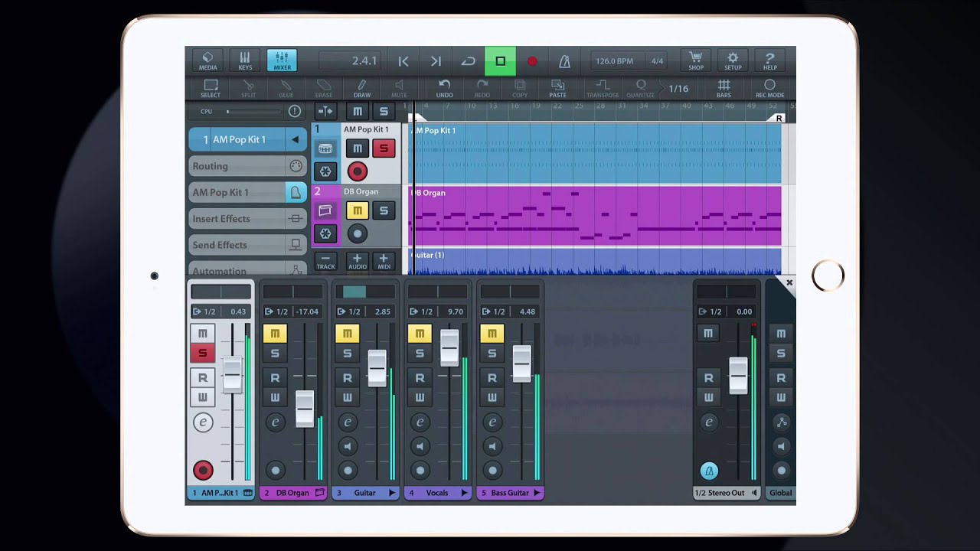This screenshot has width=980, height=551.
Task: Click the AM Pop Kit 1 channel volume fader
Action: click(x=232, y=374)
